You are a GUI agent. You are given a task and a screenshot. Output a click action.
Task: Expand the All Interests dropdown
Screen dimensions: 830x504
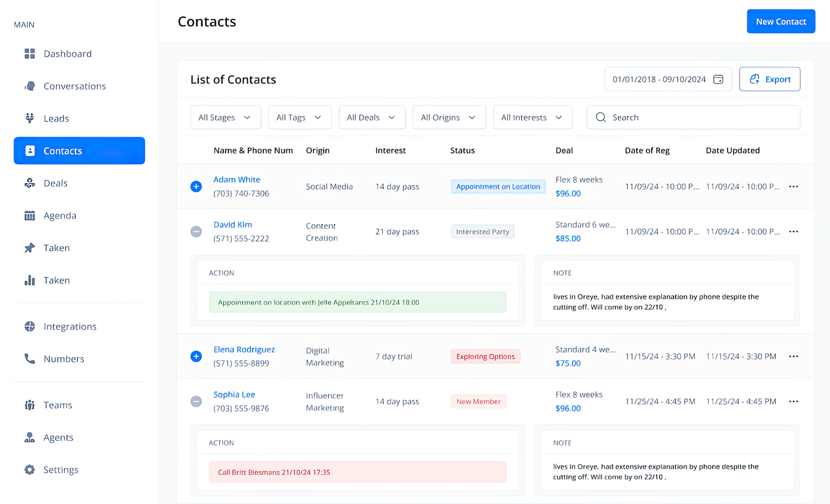point(533,117)
